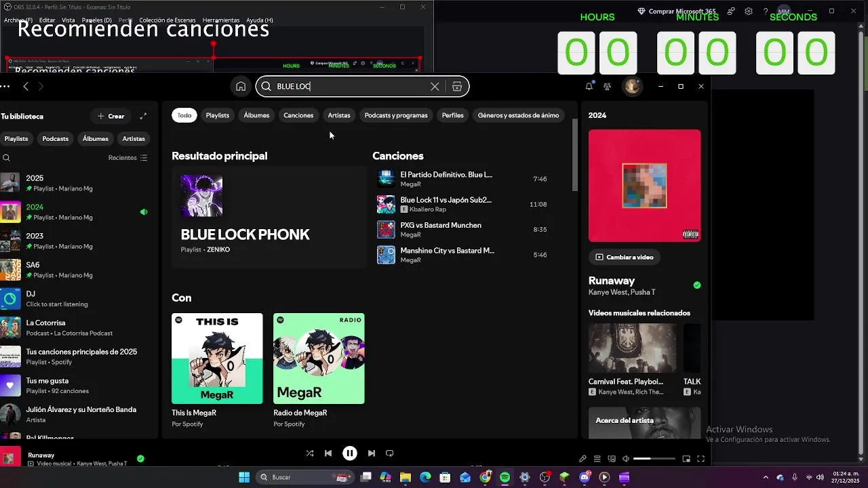Mute the volume speaker icon

[626, 459]
